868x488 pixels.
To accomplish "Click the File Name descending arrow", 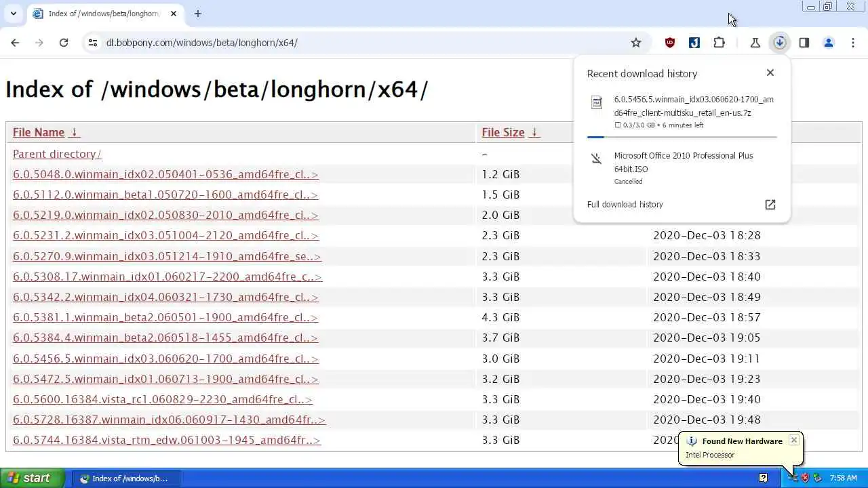I will pos(75,132).
